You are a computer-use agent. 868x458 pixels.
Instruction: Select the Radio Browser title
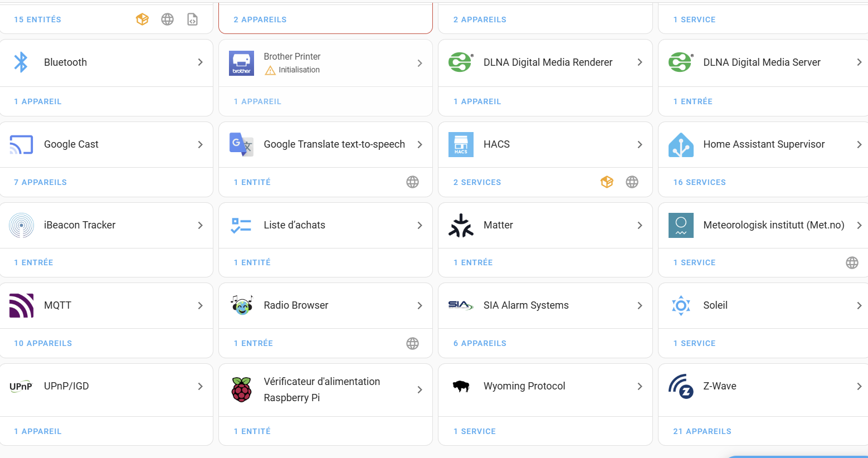pyautogui.click(x=296, y=305)
